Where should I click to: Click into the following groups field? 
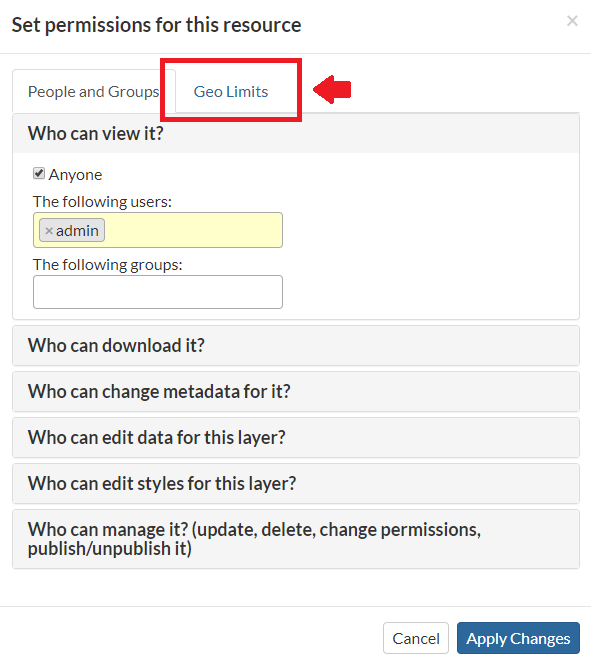158,292
